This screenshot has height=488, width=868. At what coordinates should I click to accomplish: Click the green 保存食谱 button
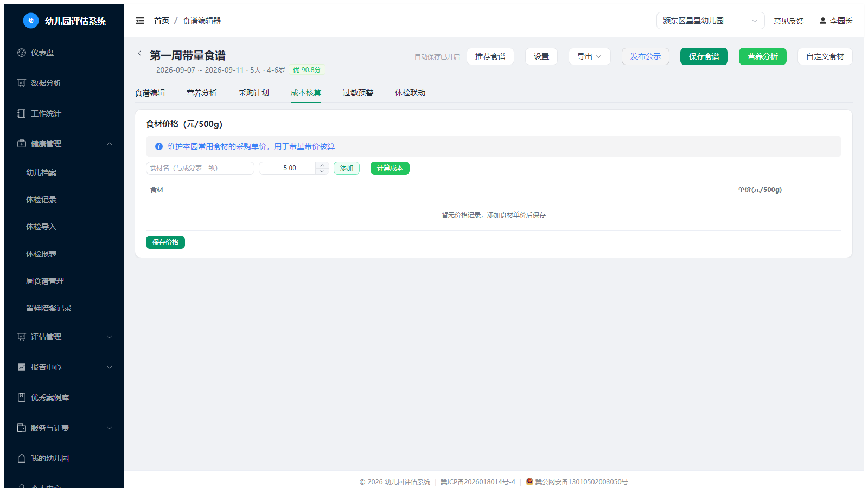coord(704,56)
